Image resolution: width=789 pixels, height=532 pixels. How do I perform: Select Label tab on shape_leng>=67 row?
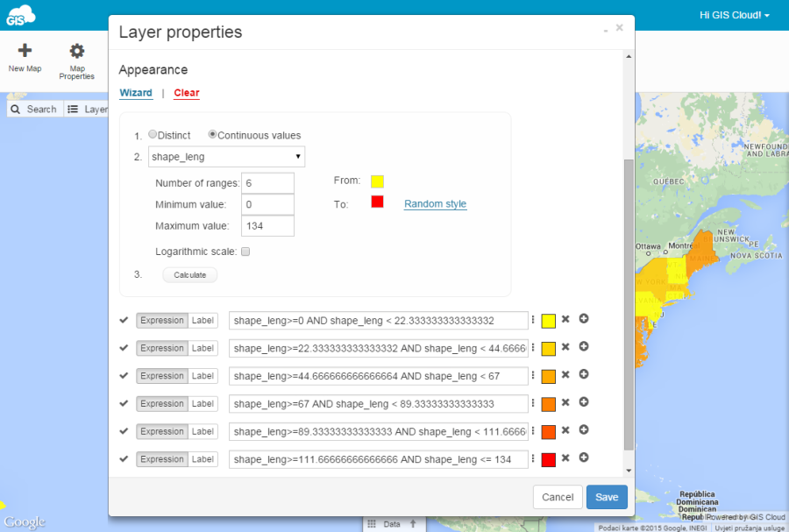pyautogui.click(x=203, y=404)
